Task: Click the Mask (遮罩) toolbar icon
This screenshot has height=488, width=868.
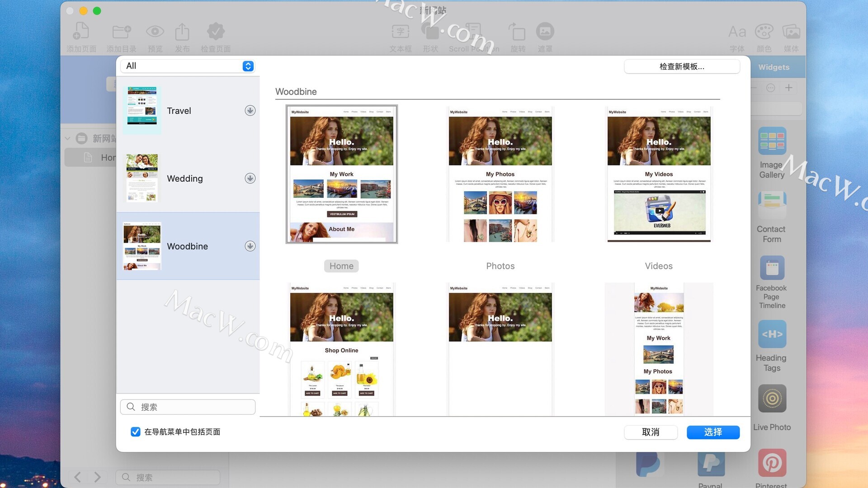Action: (x=545, y=32)
